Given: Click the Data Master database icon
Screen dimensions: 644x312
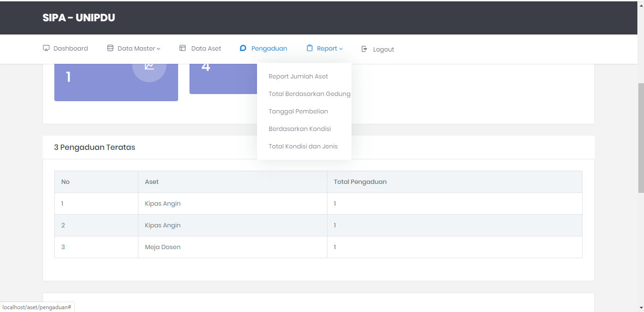Looking at the screenshot, I should [110, 48].
